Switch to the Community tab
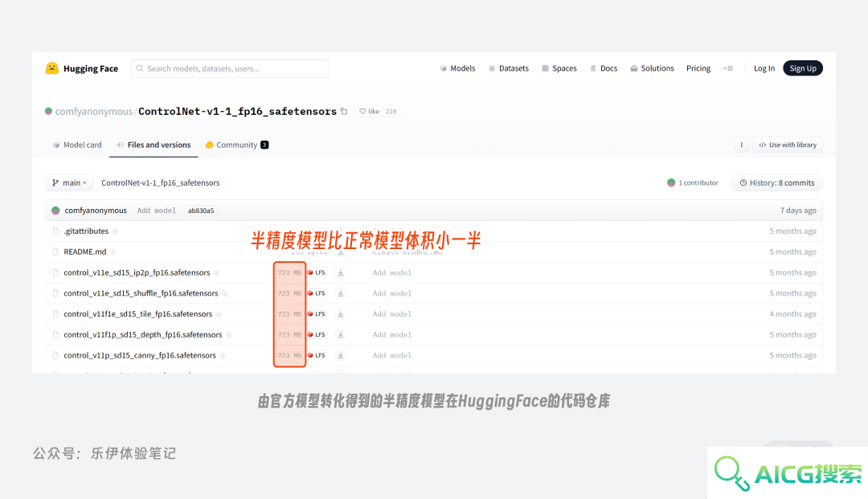 [236, 145]
